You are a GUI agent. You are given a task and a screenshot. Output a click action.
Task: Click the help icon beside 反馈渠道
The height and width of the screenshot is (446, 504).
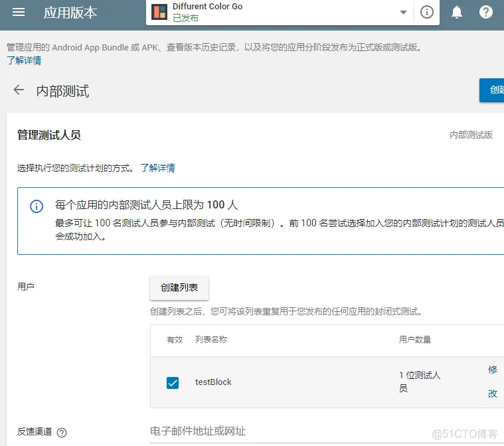62,433
